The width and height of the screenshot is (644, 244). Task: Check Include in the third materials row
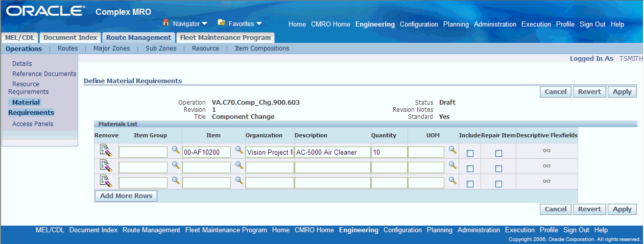470,184
